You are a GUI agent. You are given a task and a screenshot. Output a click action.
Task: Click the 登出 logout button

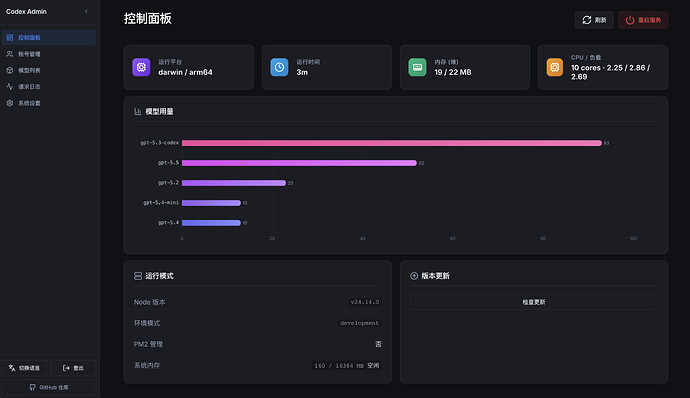click(x=73, y=368)
